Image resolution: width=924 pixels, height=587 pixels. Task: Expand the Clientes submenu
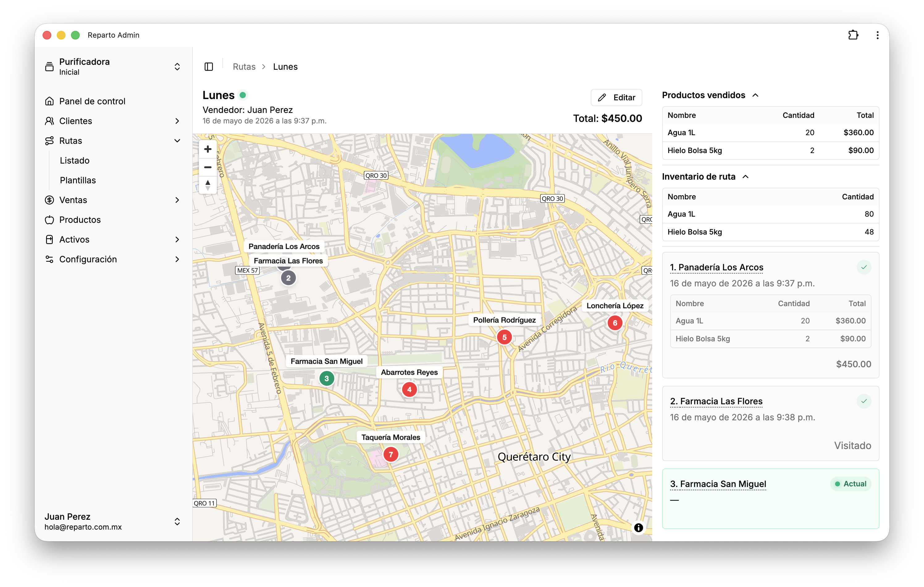[x=177, y=121]
